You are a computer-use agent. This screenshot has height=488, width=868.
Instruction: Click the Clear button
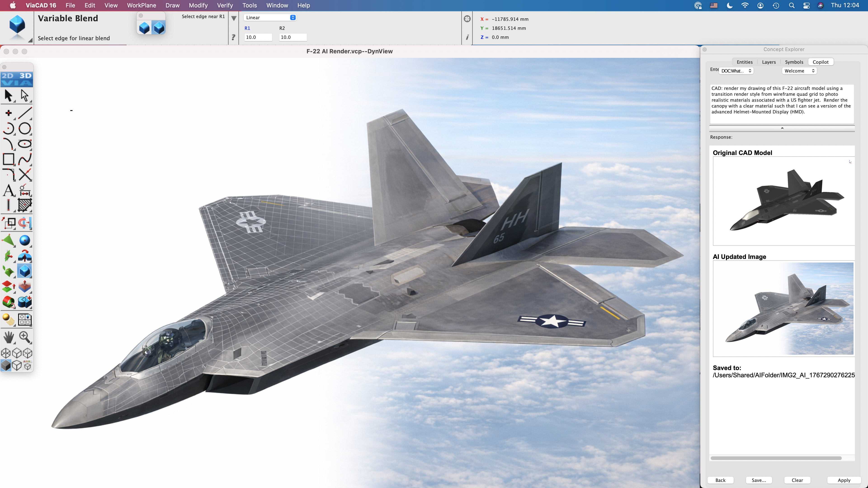(797, 480)
